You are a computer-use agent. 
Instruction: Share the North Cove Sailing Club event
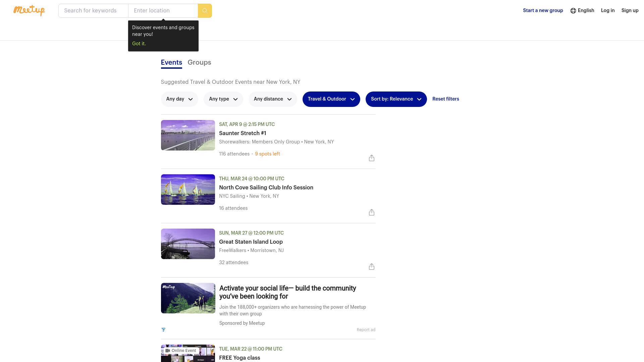[371, 212]
